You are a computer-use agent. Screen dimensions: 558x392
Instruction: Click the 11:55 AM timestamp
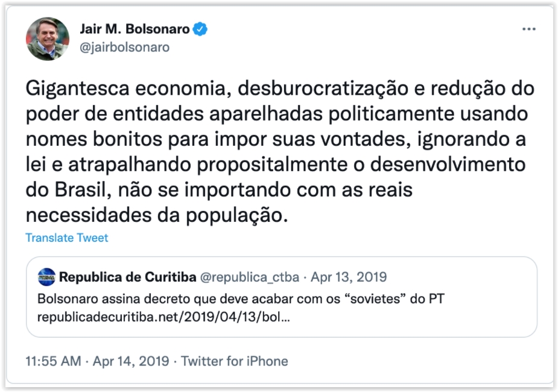coord(53,361)
